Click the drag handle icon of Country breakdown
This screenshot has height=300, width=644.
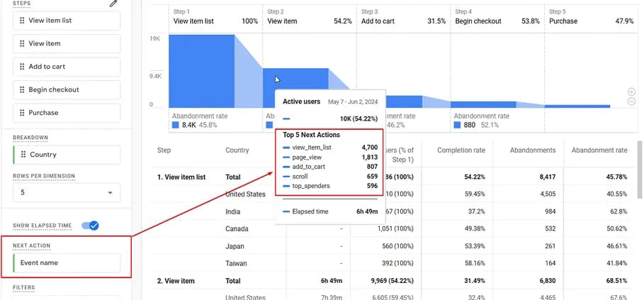(23, 155)
